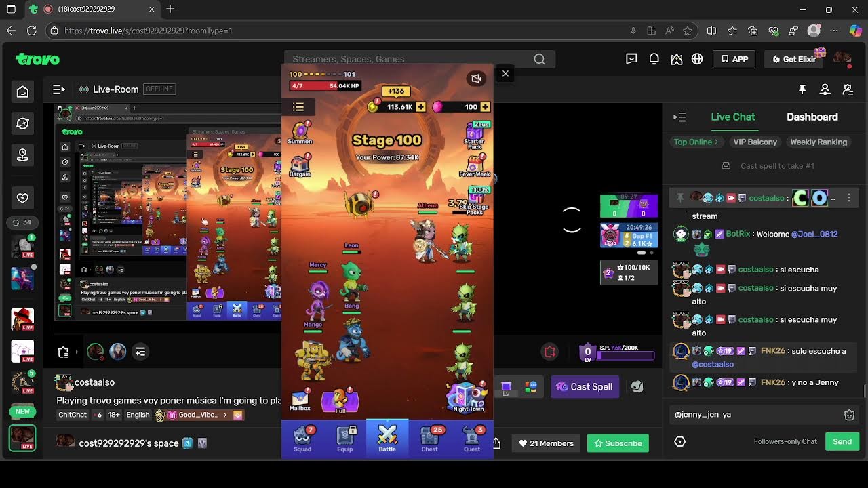Open the game Mailbox
Viewport: 868px width, 488px height.
click(300, 400)
